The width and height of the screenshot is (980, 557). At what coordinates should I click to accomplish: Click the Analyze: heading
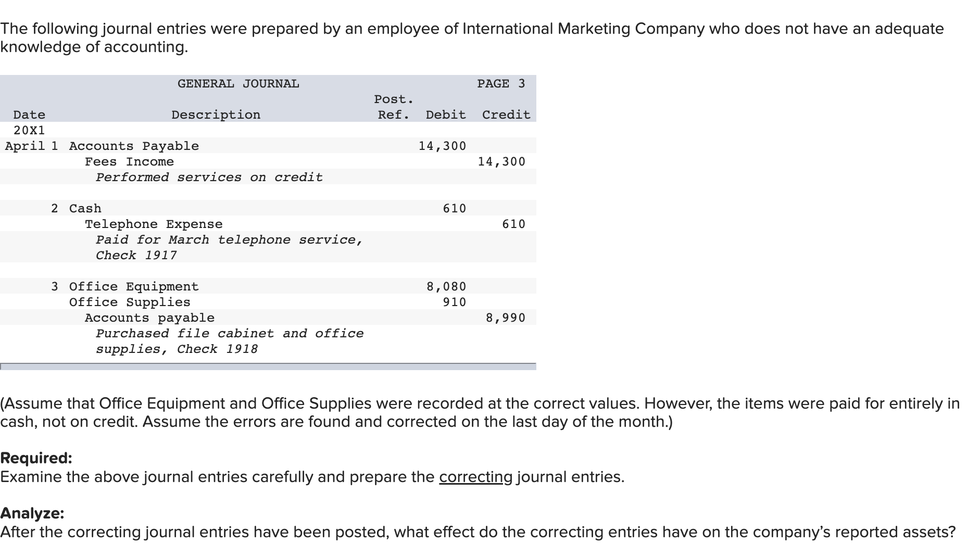tap(32, 513)
